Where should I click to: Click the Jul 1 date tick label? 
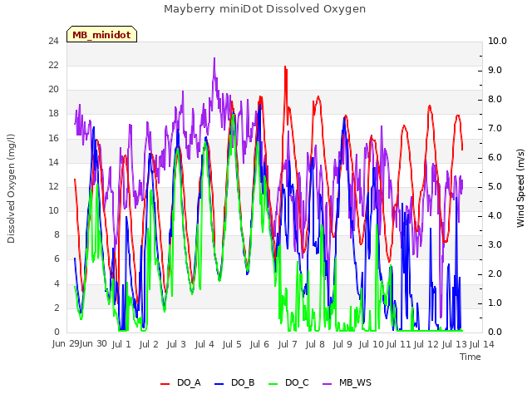click(x=121, y=344)
